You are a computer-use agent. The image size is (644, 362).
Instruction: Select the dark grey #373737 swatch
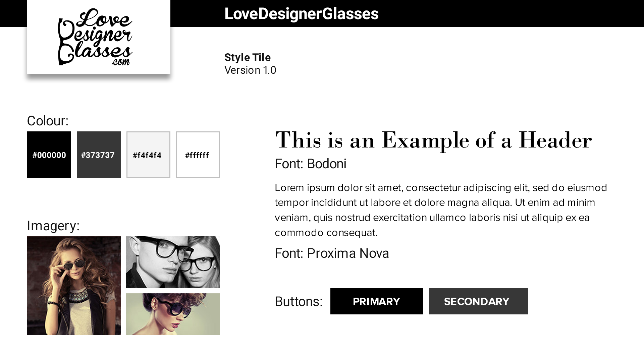[x=99, y=155]
